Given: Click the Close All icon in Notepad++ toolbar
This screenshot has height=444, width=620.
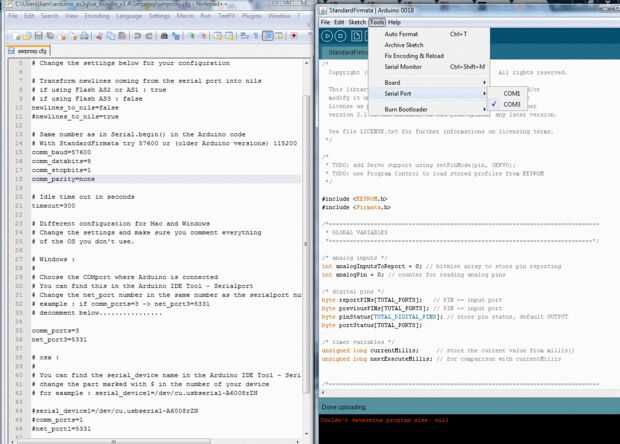Looking at the screenshot, I should (74, 36).
